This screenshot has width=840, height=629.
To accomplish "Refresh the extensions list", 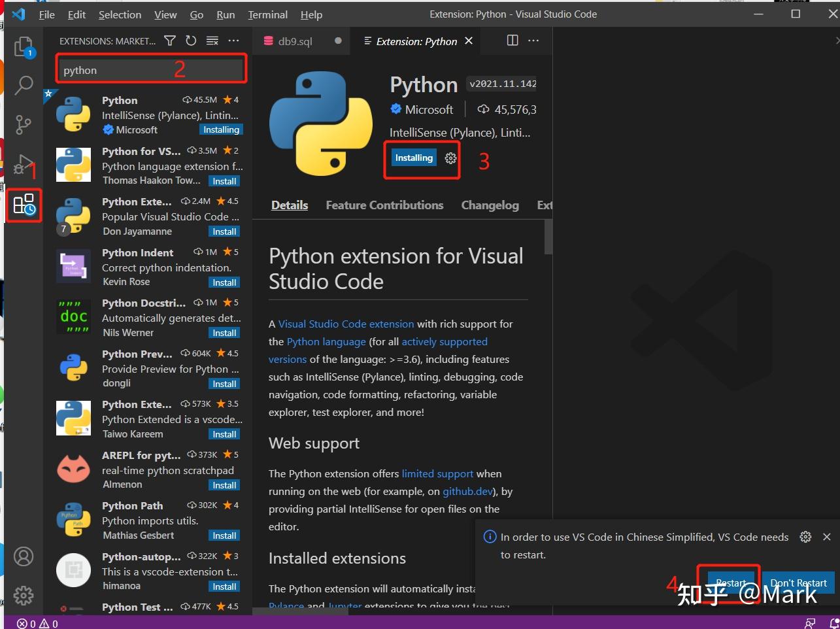I will pyautogui.click(x=191, y=41).
